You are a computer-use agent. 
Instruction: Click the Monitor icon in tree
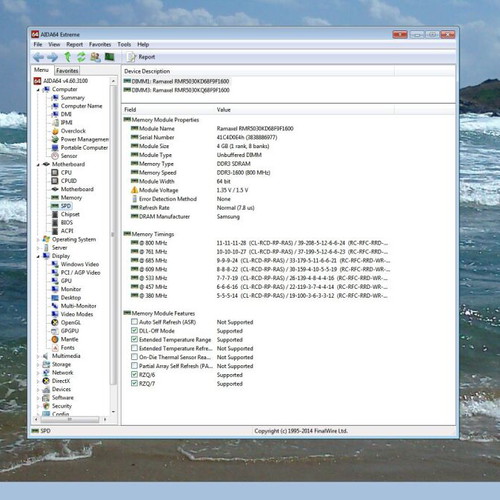(x=55, y=289)
